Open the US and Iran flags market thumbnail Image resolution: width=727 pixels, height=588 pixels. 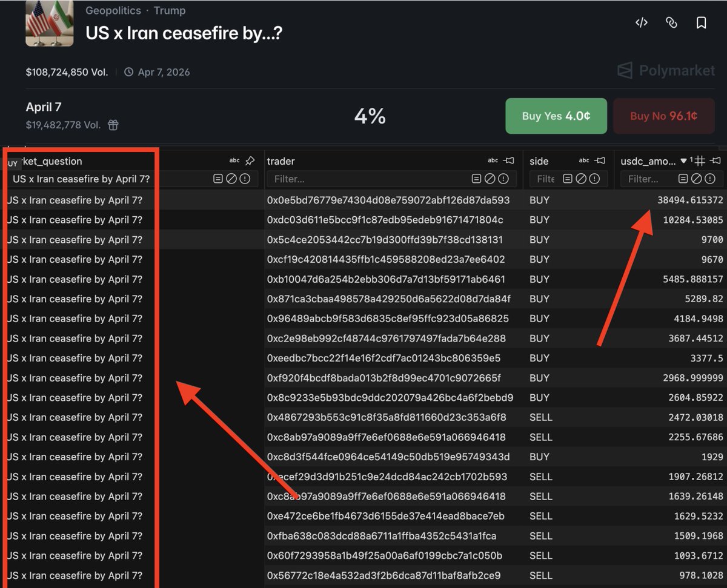point(50,23)
